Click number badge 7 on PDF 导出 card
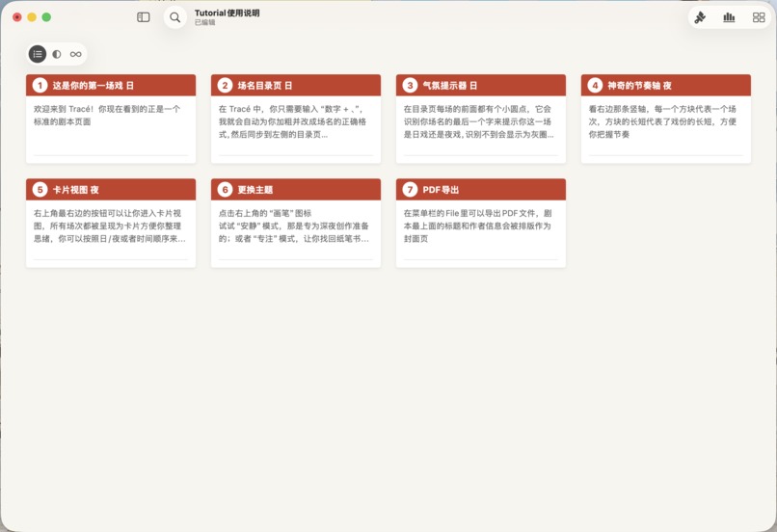Screen dimensions: 777x532 click(410, 189)
